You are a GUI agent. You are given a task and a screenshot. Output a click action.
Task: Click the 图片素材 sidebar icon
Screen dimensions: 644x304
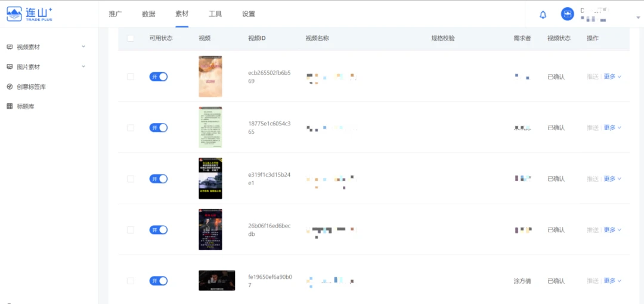click(x=10, y=67)
